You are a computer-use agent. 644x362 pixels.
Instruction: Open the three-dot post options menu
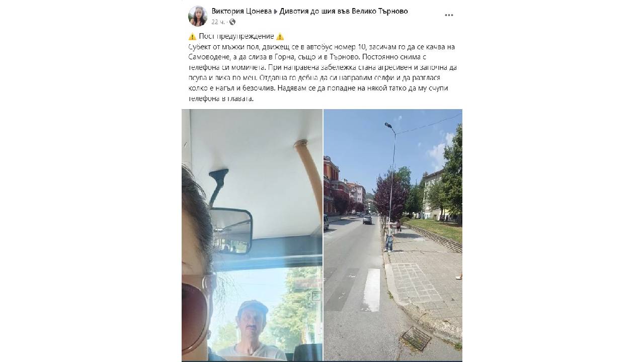(449, 15)
